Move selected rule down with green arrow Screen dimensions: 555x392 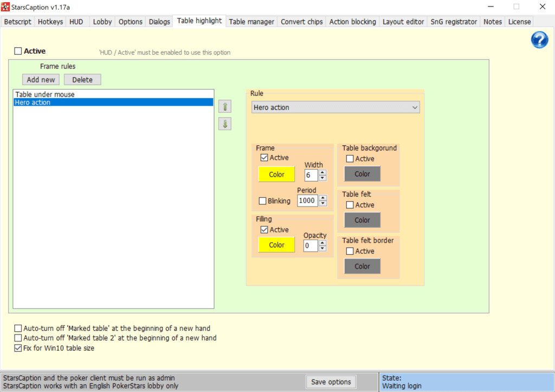[225, 124]
